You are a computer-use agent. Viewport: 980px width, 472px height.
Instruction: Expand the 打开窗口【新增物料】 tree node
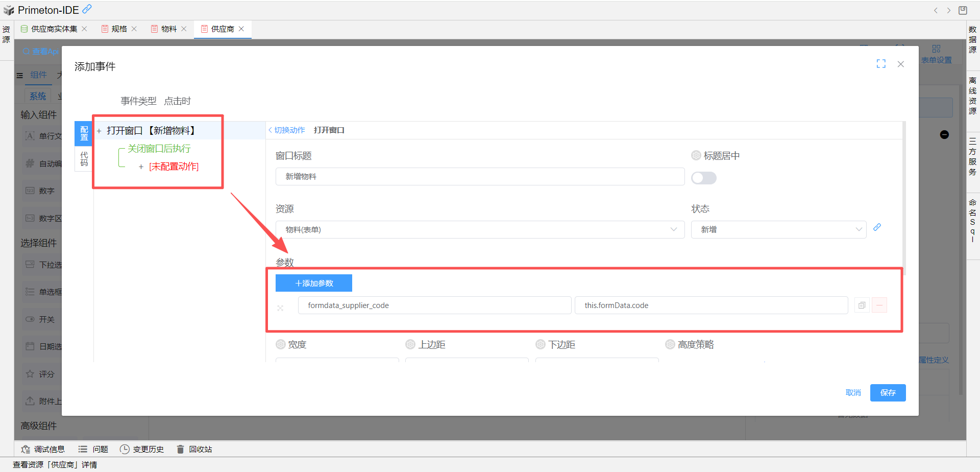(99, 131)
